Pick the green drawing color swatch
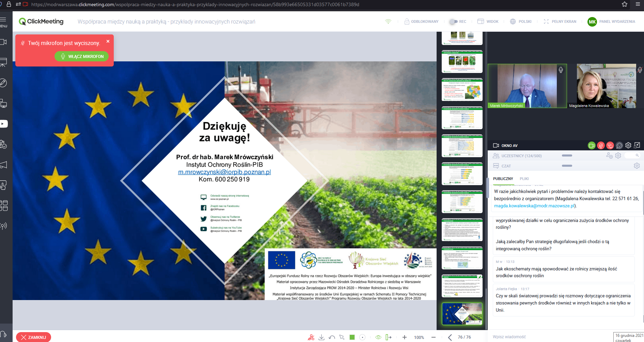644x342 pixels. [352, 337]
